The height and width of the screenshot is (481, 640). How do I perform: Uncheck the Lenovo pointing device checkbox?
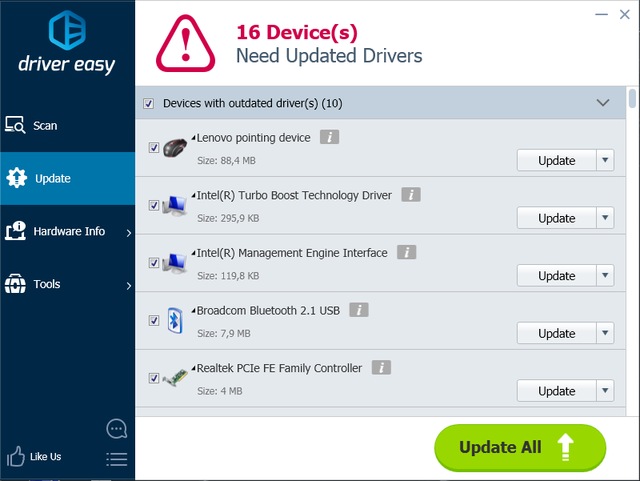point(154,148)
